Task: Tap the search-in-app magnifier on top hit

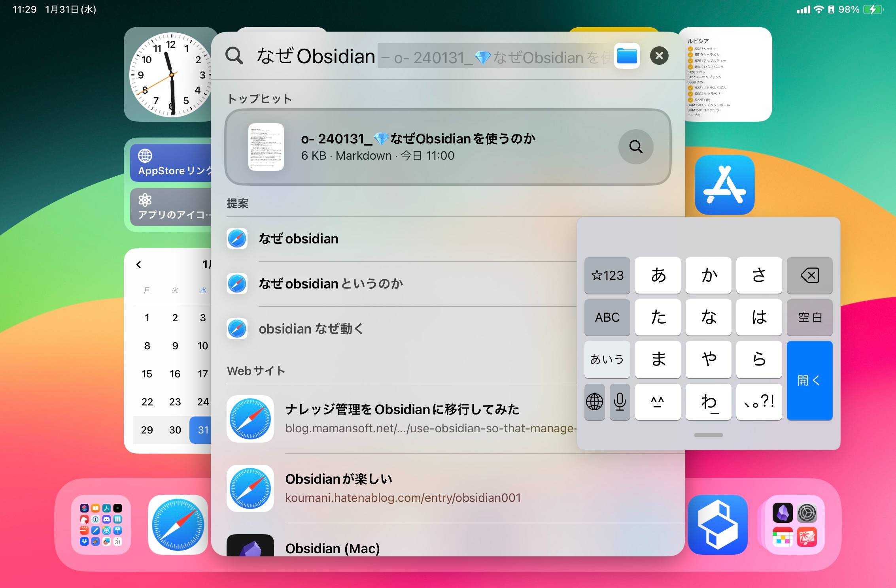Action: (636, 147)
